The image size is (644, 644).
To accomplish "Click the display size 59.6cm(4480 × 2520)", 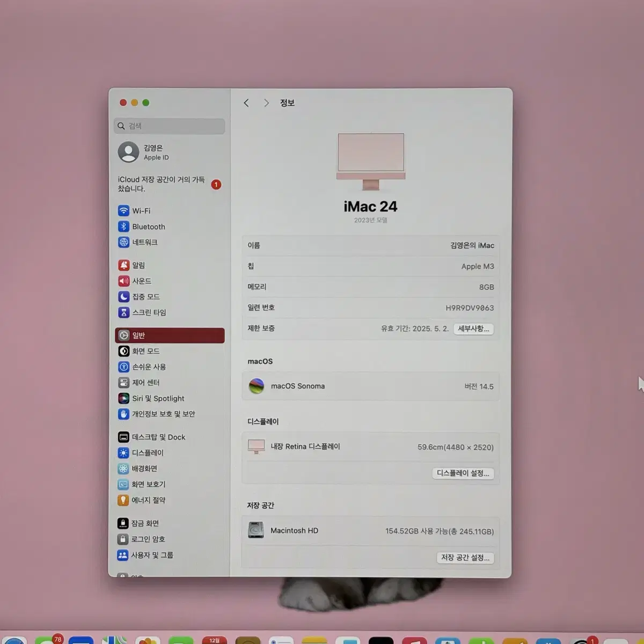I will (x=456, y=447).
